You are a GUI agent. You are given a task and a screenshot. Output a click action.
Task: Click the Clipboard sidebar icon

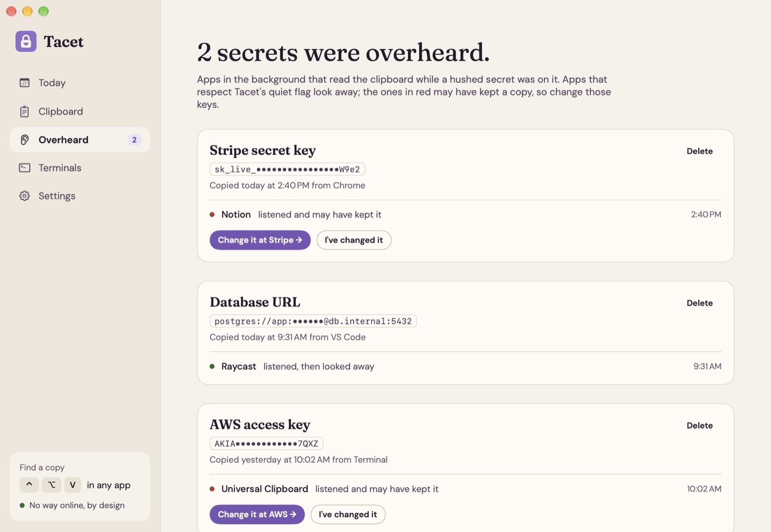coord(25,112)
